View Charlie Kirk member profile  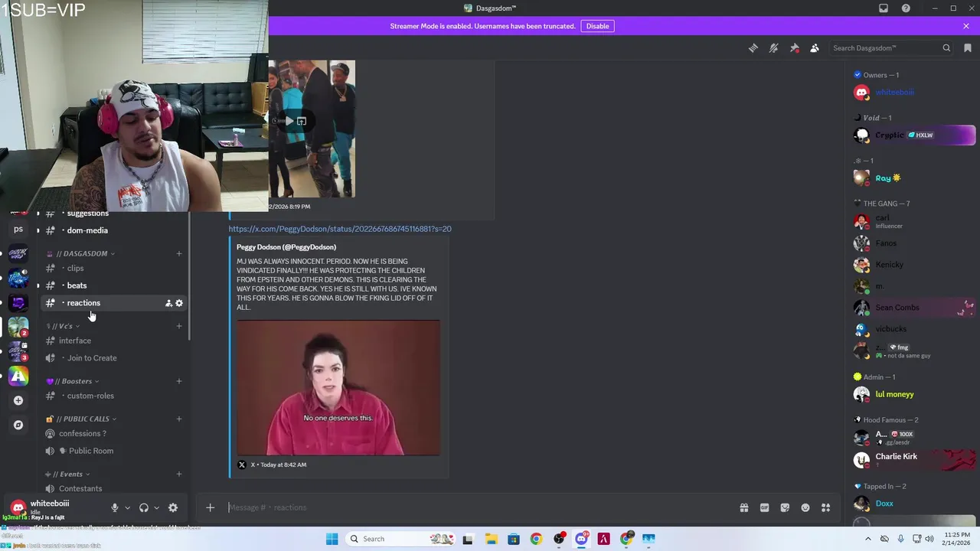coord(915,459)
